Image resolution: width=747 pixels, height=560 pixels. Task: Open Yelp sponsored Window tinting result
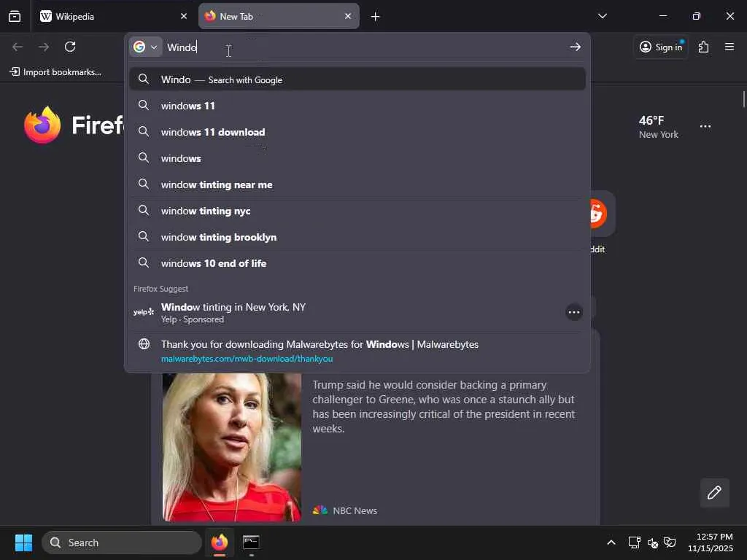pyautogui.click(x=357, y=313)
